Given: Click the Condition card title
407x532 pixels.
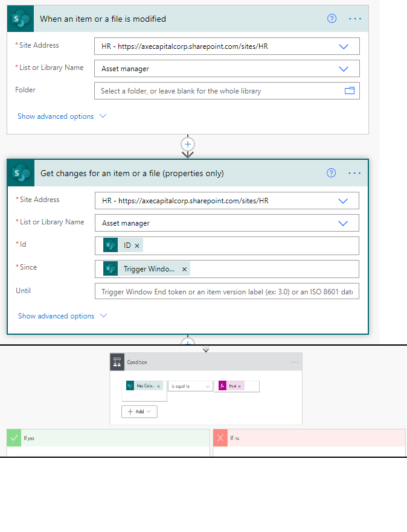Looking at the screenshot, I should [x=137, y=363].
